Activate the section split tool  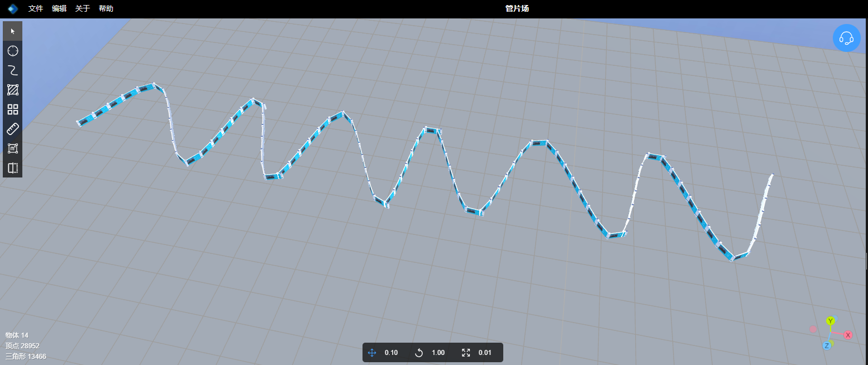(12, 167)
